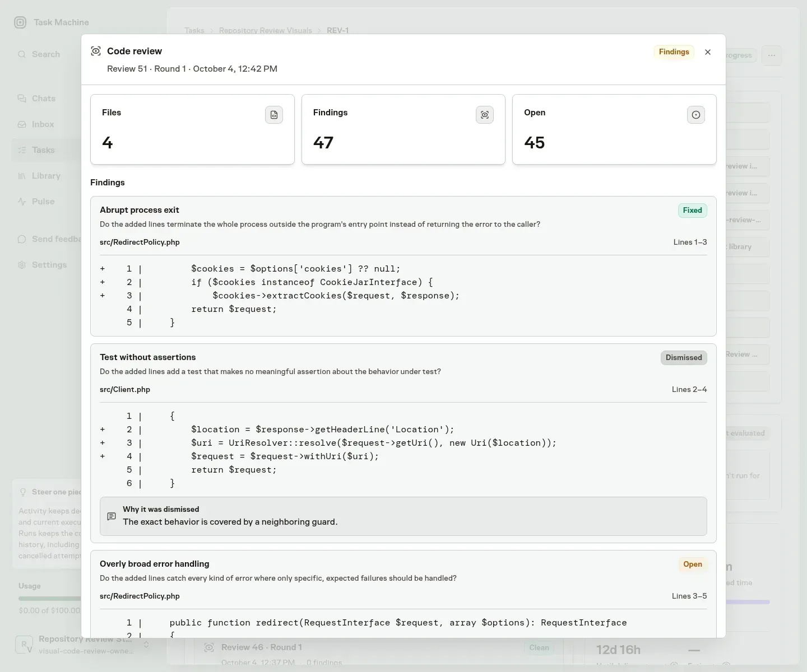This screenshot has width=807, height=672.
Task: Click the Fixed badge on Abrupt process exit
Action: 693,211
